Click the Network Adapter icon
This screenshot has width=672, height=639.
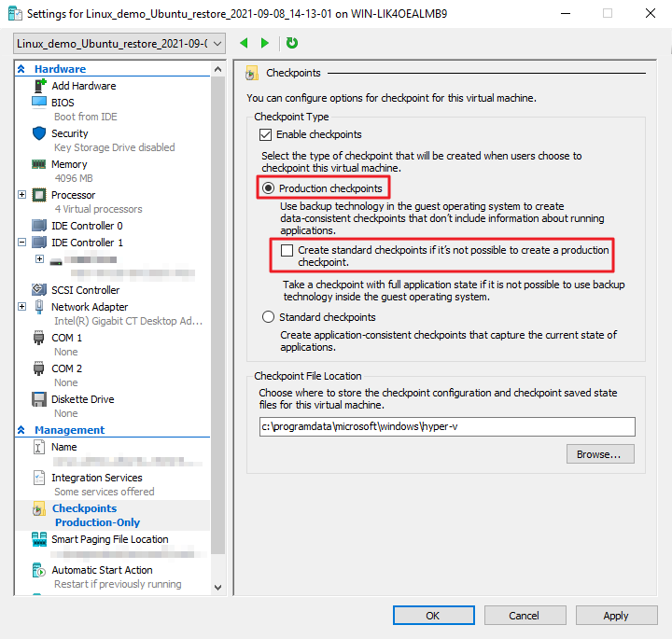39,307
